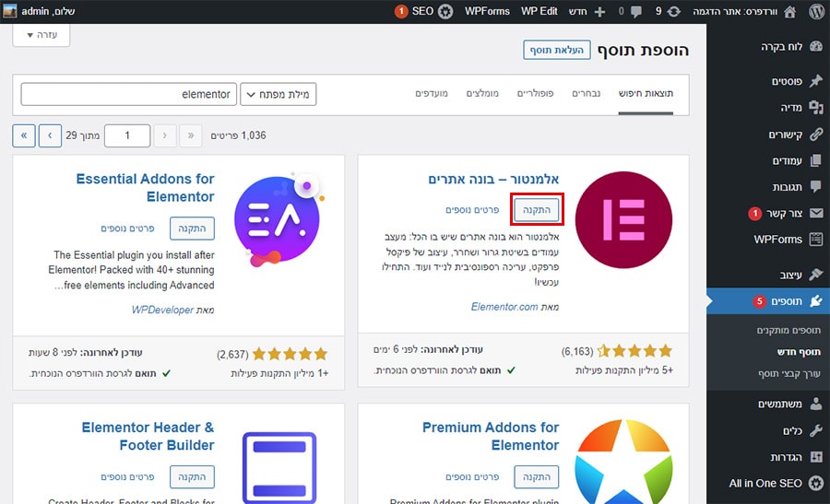Switch to the מועדפים tab
Viewport: 830px width, 504px height.
pyautogui.click(x=432, y=94)
